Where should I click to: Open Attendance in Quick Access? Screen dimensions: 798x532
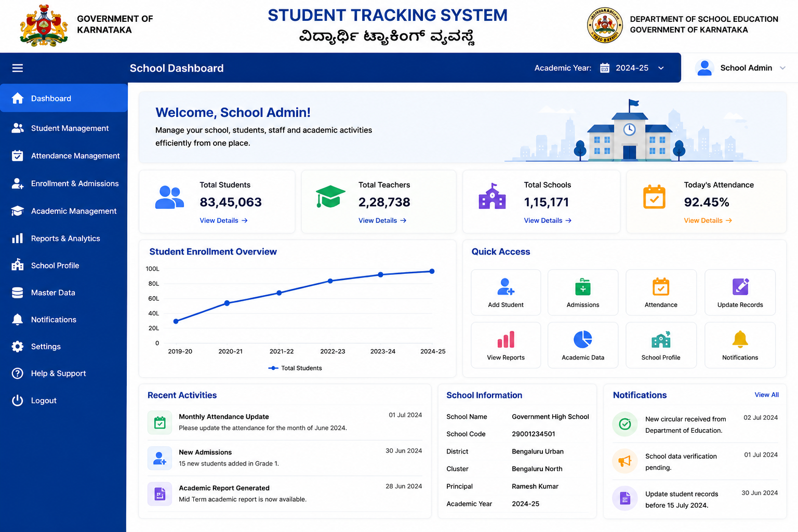pyautogui.click(x=661, y=292)
